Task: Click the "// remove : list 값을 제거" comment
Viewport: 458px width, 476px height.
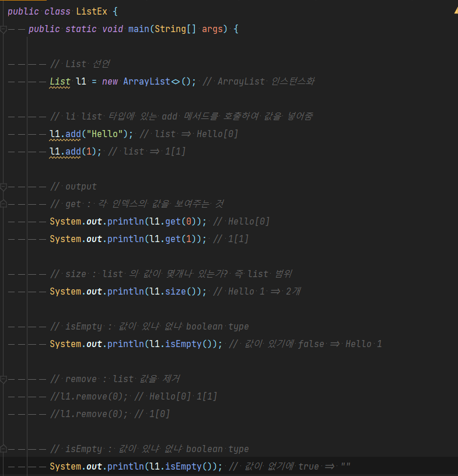Action: click(x=115, y=379)
